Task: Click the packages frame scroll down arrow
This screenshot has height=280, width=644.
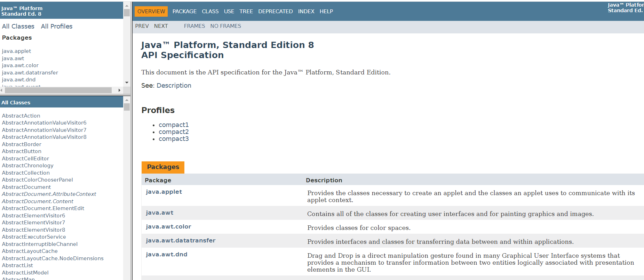Action: click(x=127, y=83)
